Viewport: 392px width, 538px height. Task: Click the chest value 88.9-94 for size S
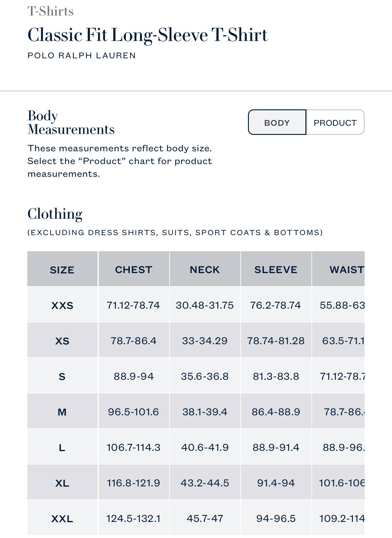134,376
